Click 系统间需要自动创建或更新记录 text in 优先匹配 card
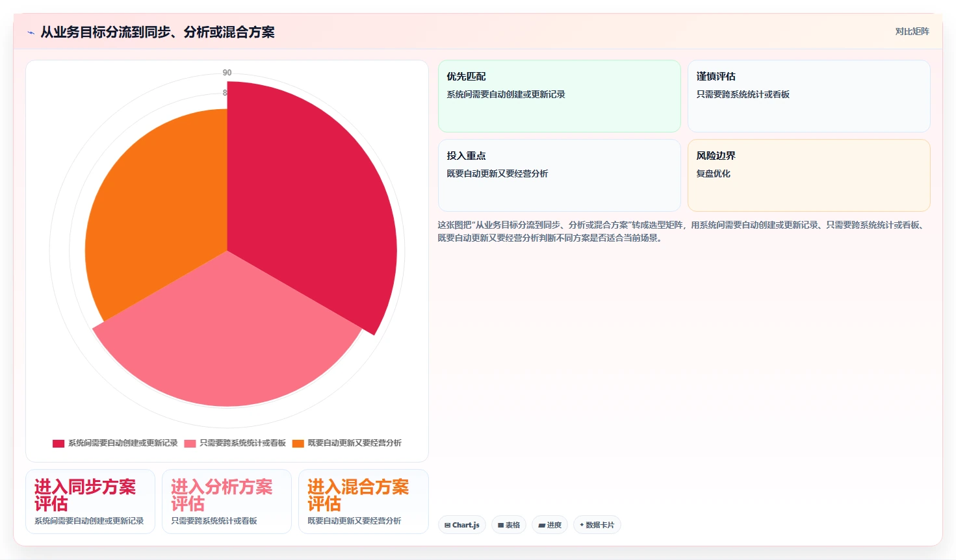This screenshot has height=560, width=956. click(506, 94)
